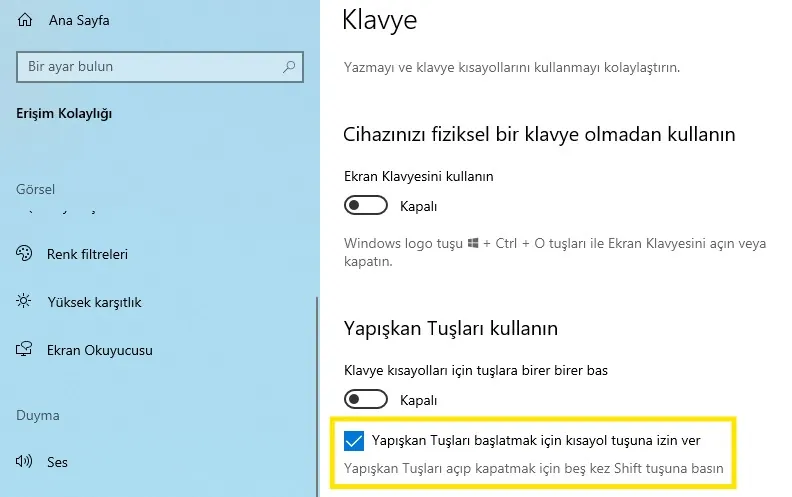
Task: Enable the Yapışkan Tuşlar toggle switch
Action: coord(366,400)
